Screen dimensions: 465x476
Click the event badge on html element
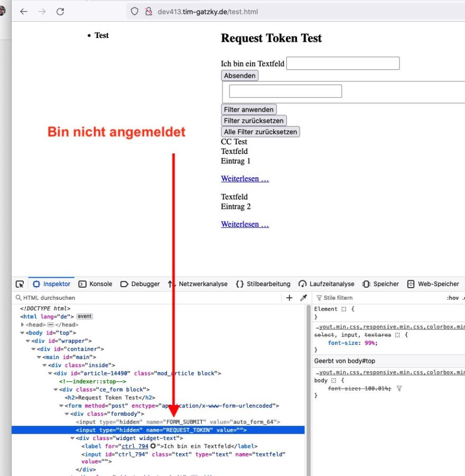point(85,316)
